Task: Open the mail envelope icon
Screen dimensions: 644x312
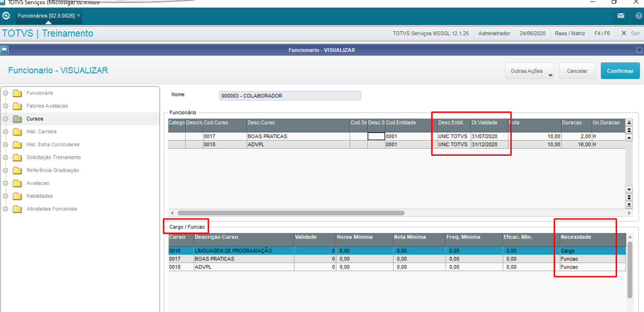Action: (621, 16)
